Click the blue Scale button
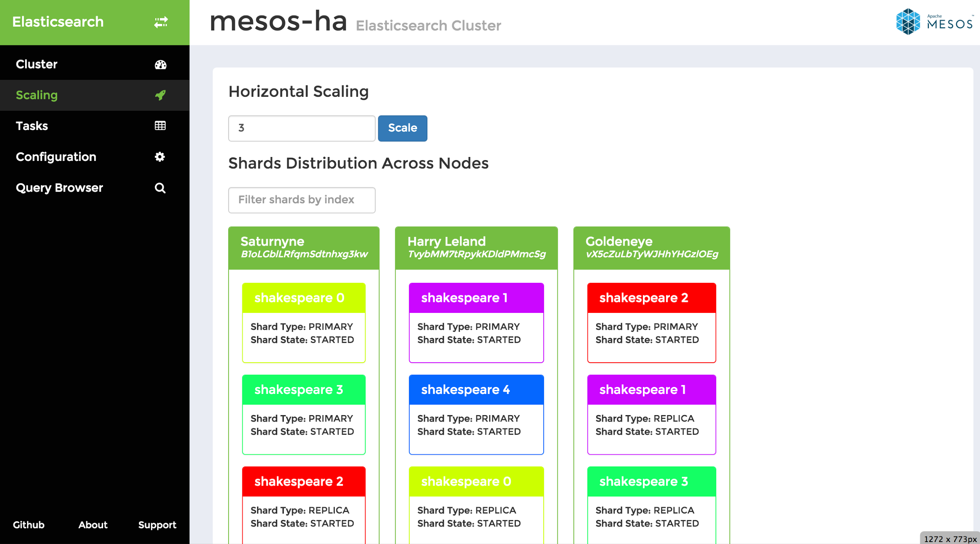The height and width of the screenshot is (544, 980). pyautogui.click(x=402, y=128)
